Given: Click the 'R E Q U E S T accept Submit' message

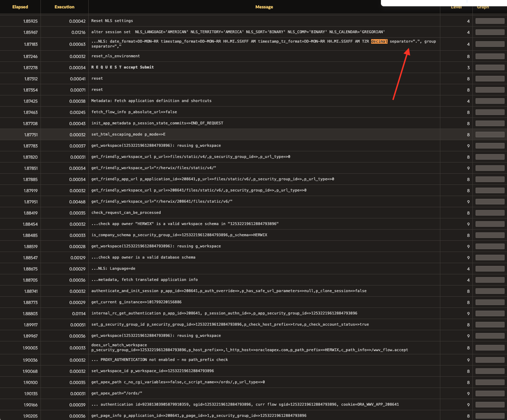Looking at the screenshot, I should (x=123, y=67).
